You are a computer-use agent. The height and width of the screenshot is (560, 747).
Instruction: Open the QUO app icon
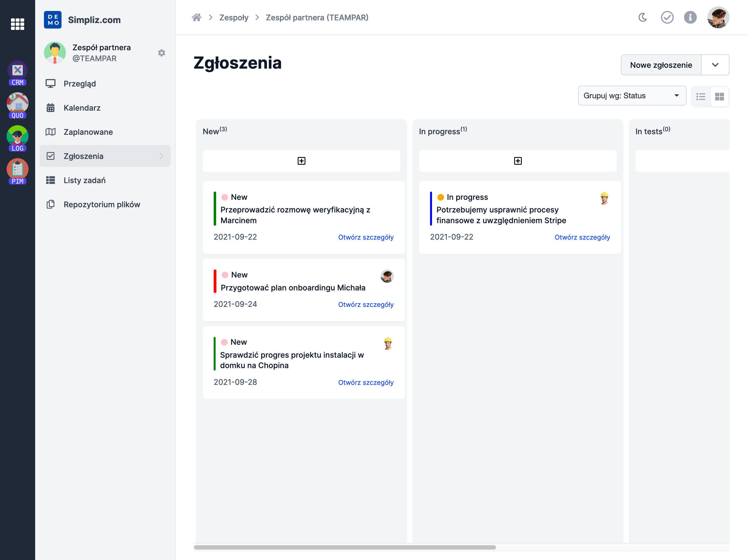pos(18,106)
